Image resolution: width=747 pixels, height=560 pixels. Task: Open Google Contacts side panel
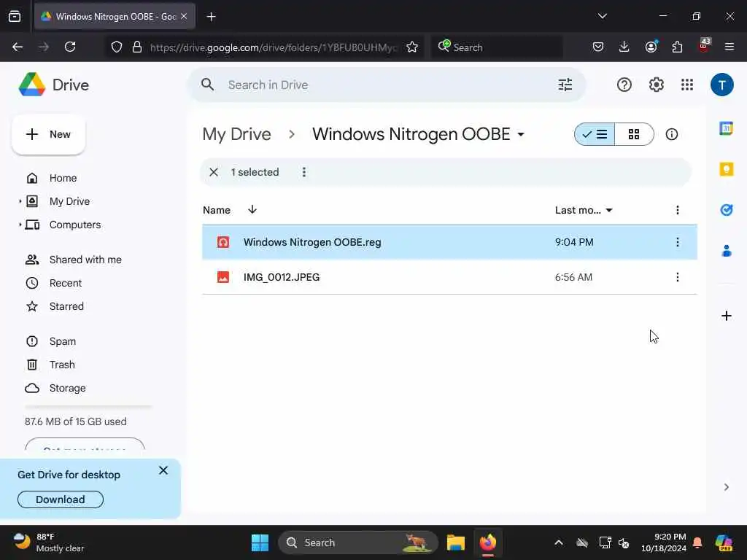(726, 251)
